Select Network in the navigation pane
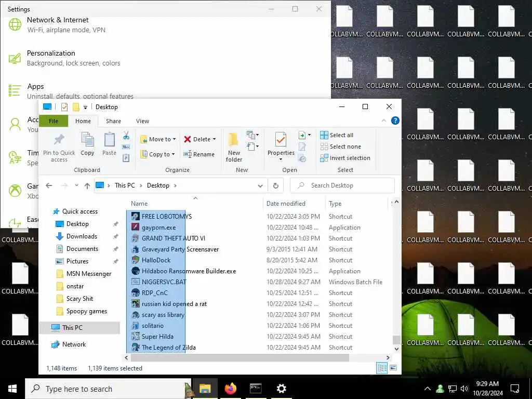This screenshot has width=532, height=399. [x=74, y=344]
